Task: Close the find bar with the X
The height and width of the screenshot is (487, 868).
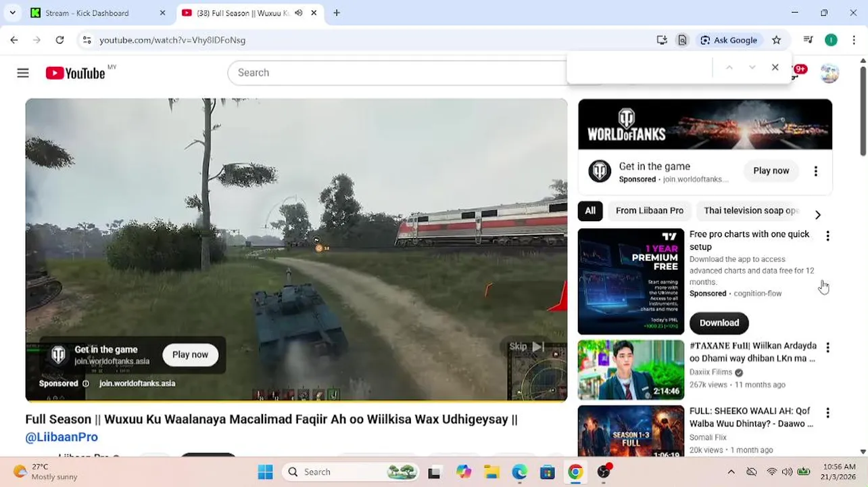Action: click(x=775, y=67)
